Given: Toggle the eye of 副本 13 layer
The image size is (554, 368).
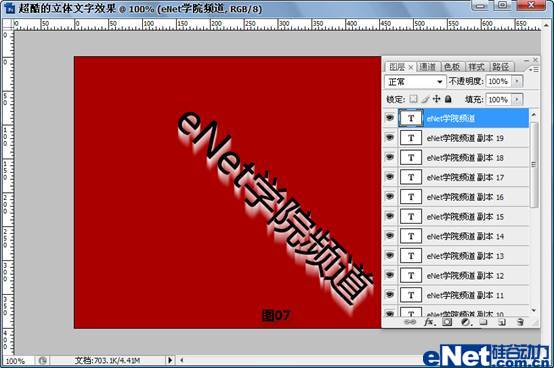Looking at the screenshot, I should tap(390, 255).
